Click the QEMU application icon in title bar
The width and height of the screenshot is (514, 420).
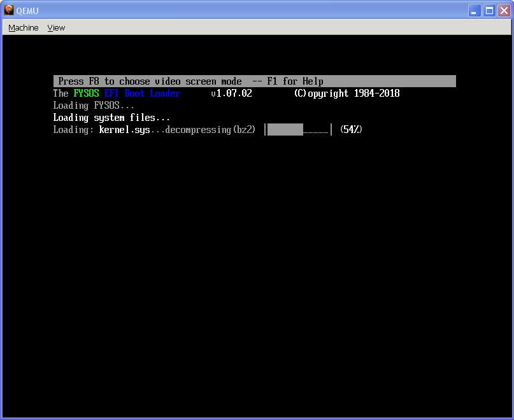pyautogui.click(x=8, y=10)
